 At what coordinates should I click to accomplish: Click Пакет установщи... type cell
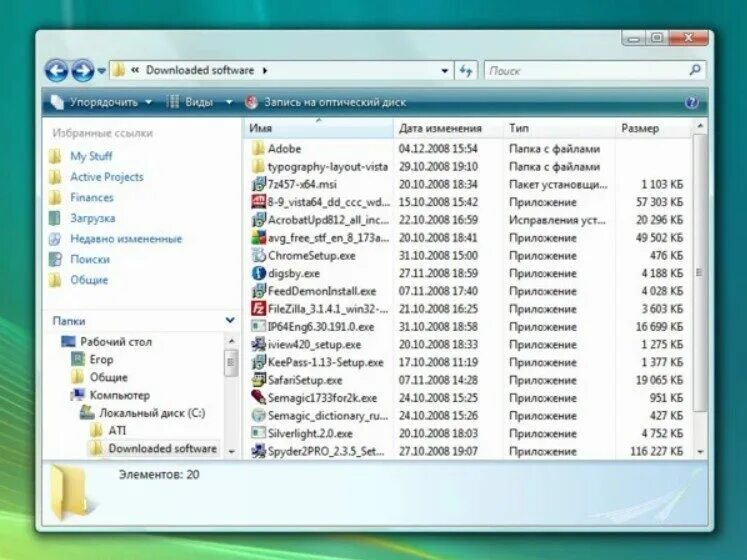pyautogui.click(x=558, y=184)
